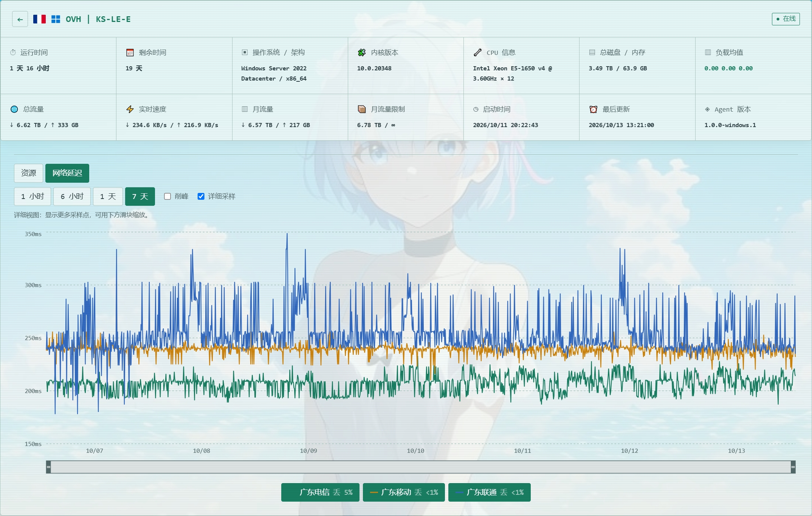Screen dimensions: 812x516
Task: Uncheck the 详细采样 checkbox
Action: point(201,196)
